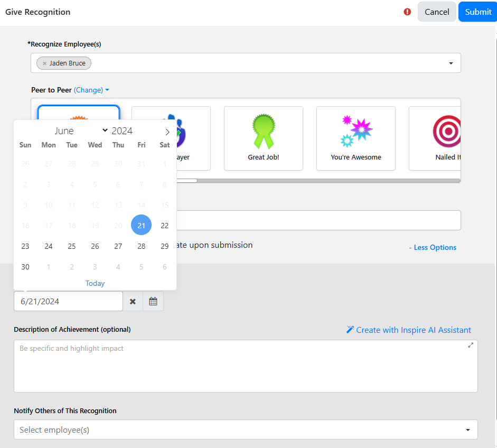497x448 pixels.
Task: Pick June 22 in the calendar
Action: pyautogui.click(x=164, y=226)
